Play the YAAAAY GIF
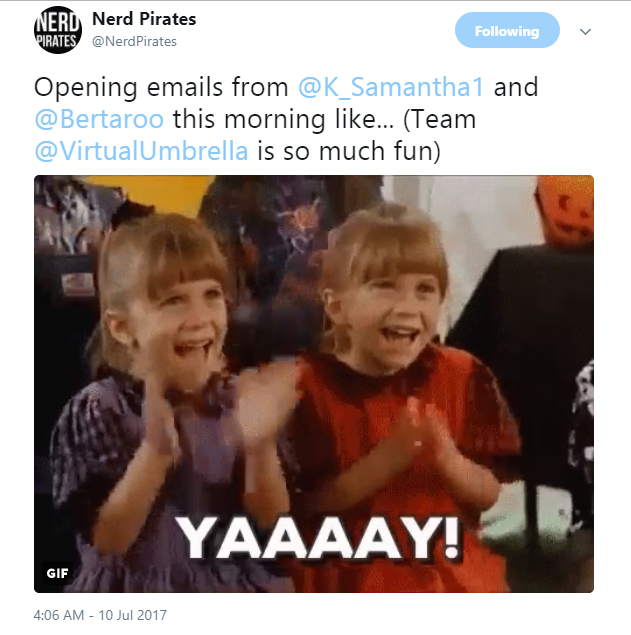This screenshot has height=635, width=631. [314, 384]
